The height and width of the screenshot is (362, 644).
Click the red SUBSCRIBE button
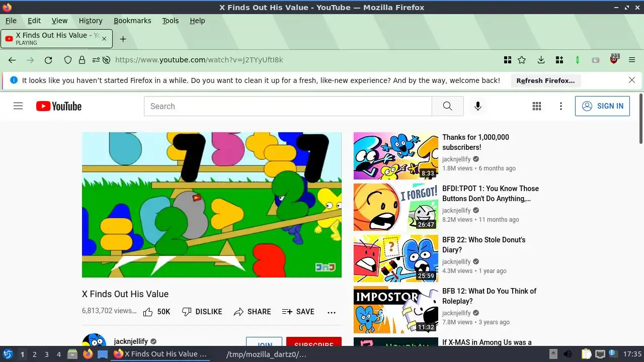(314, 342)
